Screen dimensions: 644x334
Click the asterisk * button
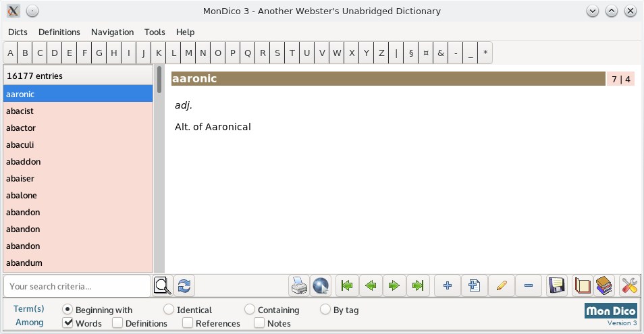[485, 53]
